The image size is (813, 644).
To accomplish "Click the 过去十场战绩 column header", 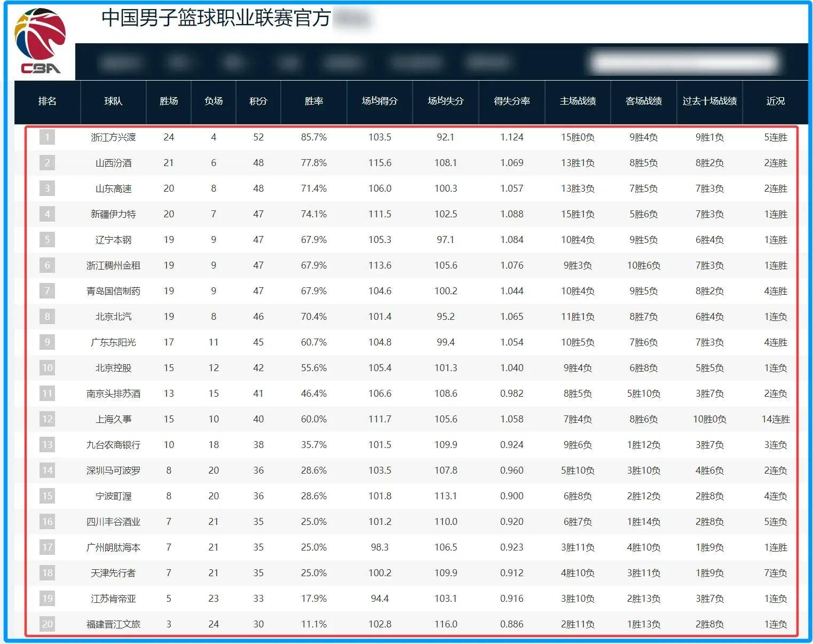I will [709, 101].
